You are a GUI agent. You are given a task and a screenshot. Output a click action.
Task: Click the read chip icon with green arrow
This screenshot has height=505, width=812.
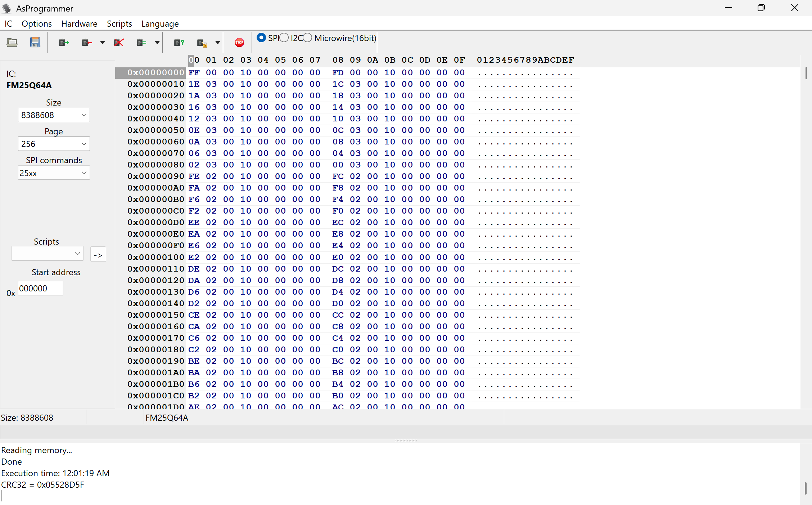tap(64, 43)
